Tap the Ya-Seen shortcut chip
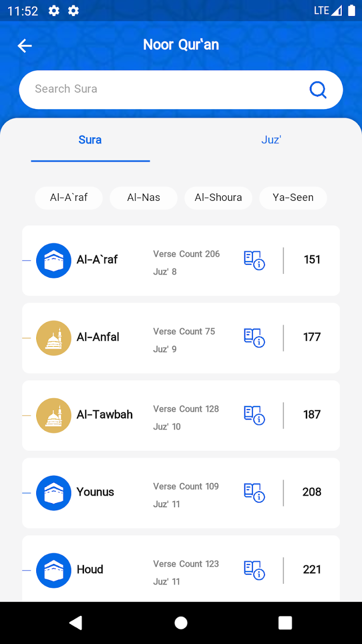The width and height of the screenshot is (362, 644). point(293,198)
